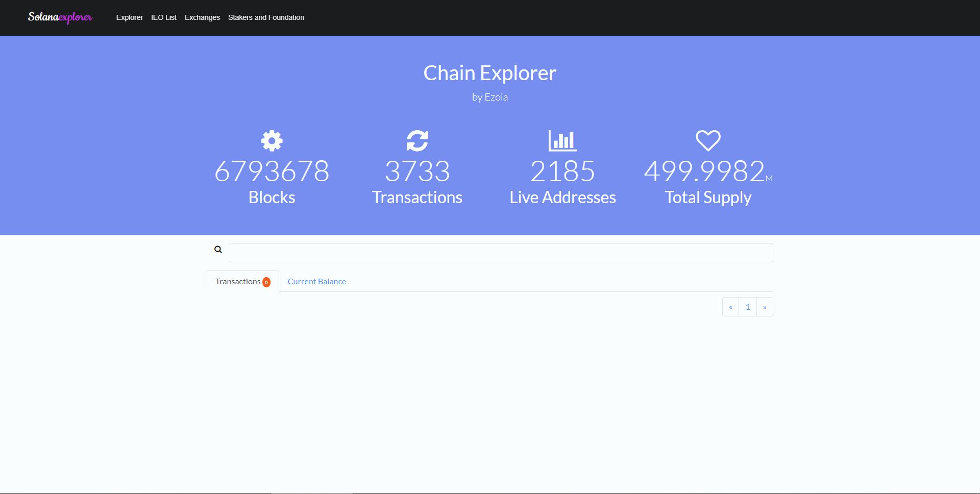Open Stakers and Foundation page
The width and height of the screenshot is (980, 494).
click(x=266, y=17)
